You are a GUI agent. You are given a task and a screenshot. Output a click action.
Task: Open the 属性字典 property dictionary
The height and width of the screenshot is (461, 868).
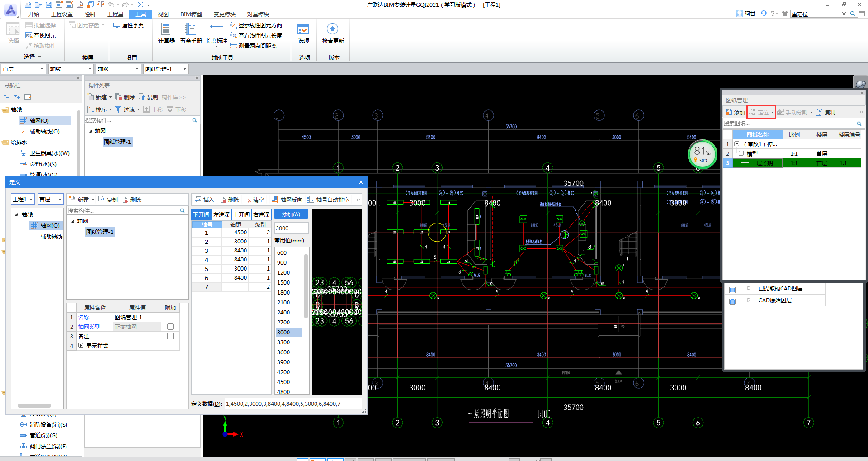tap(129, 25)
